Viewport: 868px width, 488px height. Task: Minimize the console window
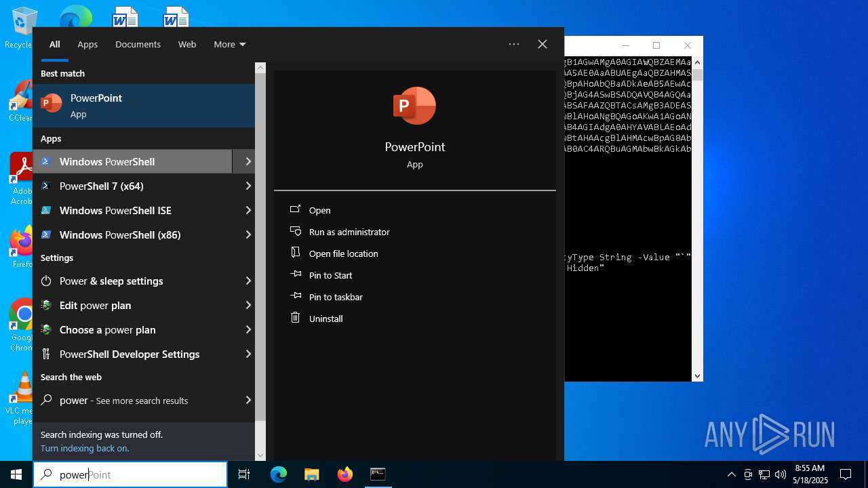[x=625, y=45]
